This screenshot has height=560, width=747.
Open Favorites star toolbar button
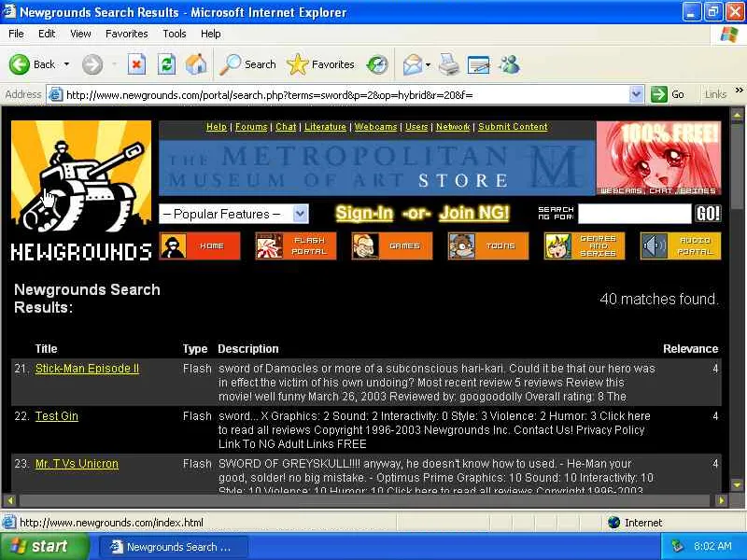click(x=320, y=64)
